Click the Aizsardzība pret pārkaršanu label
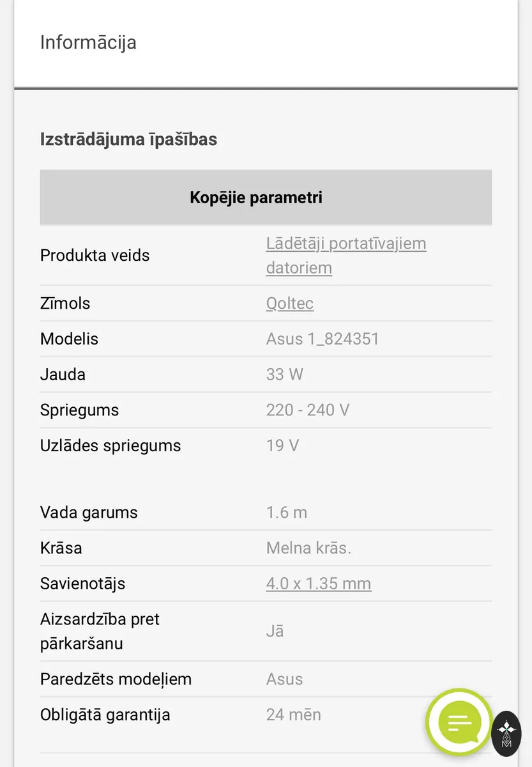This screenshot has width=532, height=767. pyautogui.click(x=100, y=631)
